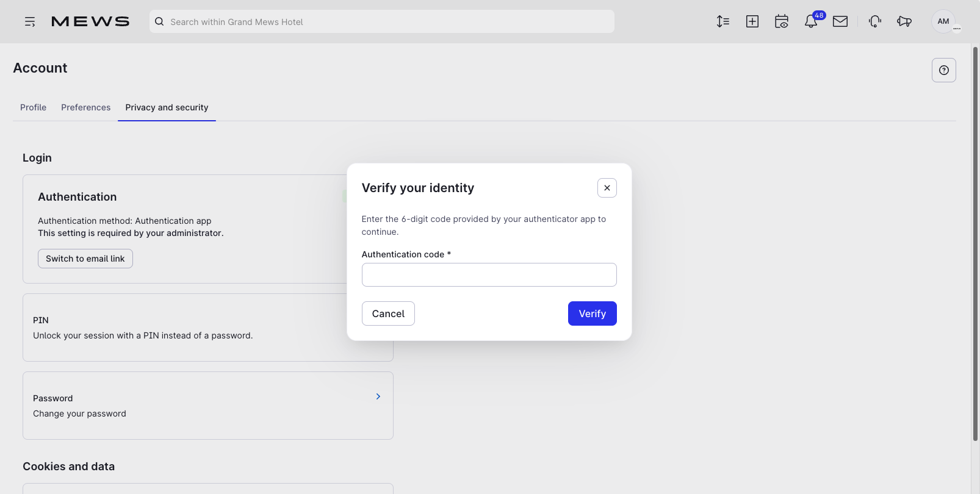Switch to the Profile tab
Viewport: 980px width, 494px height.
point(33,107)
